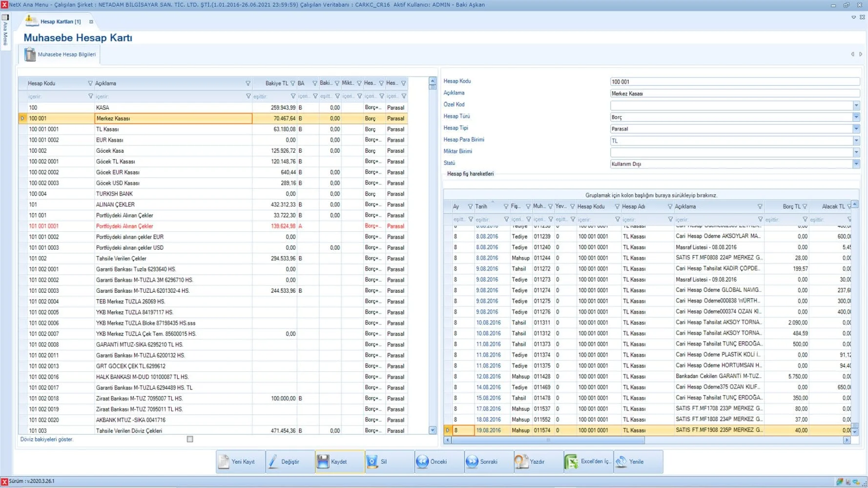
Task: Delete the record using Sil button
Action: click(383, 462)
